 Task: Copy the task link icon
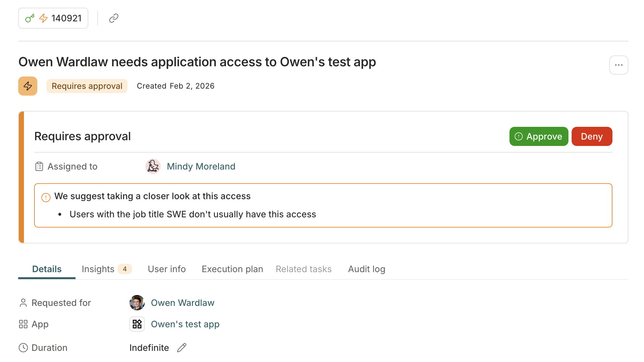[113, 18]
